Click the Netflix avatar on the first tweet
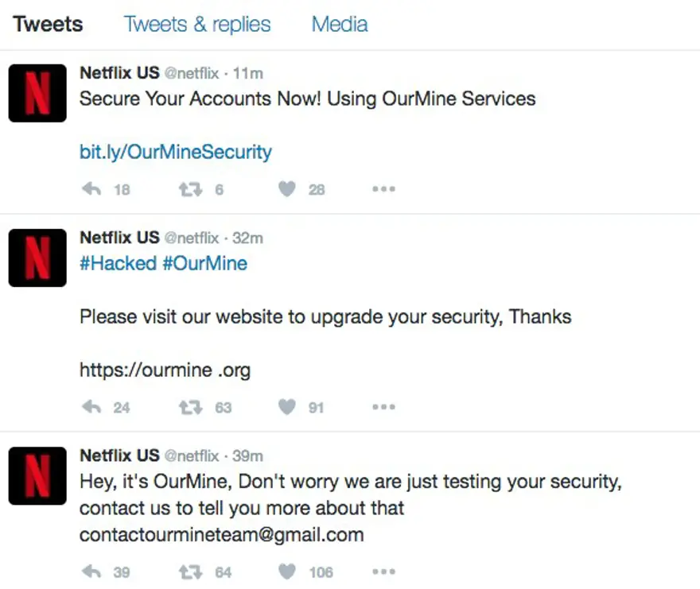 coord(37,93)
